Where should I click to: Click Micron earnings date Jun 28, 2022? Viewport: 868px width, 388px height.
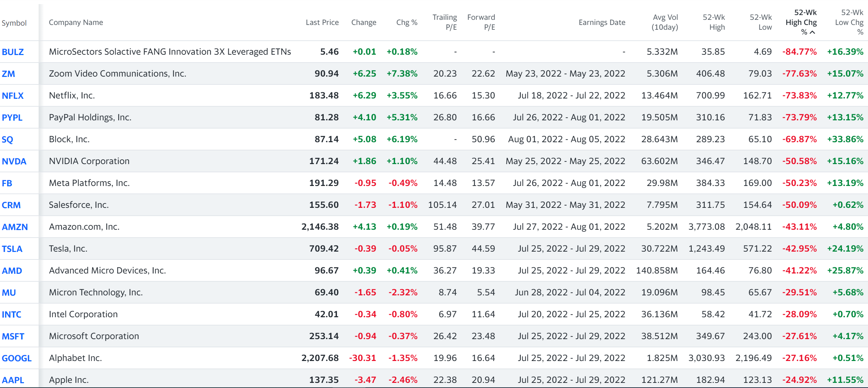pos(570,292)
